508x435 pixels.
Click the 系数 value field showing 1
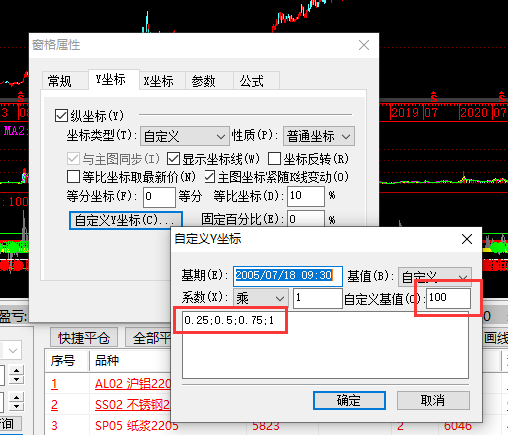pos(318,298)
